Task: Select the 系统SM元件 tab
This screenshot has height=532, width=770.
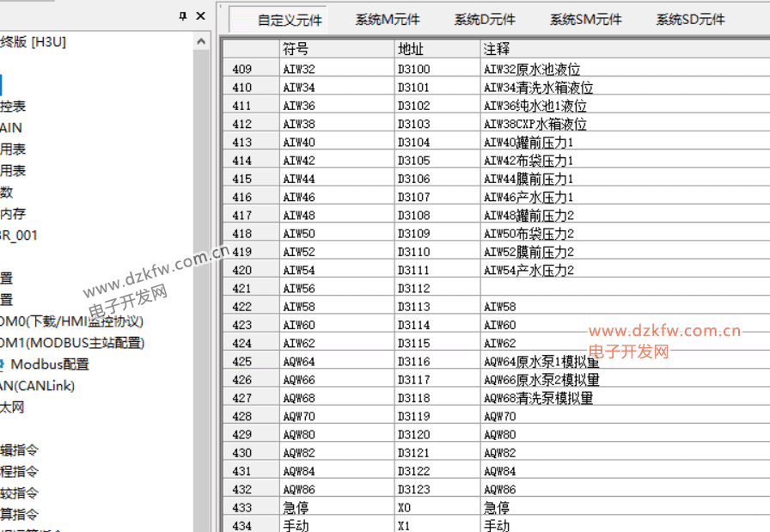Action: 585,20
